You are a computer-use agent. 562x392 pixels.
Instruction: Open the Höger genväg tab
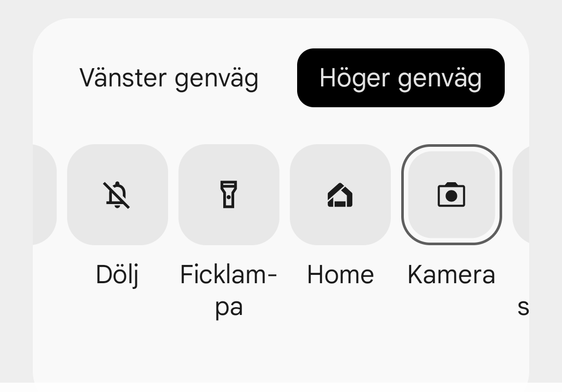click(401, 78)
